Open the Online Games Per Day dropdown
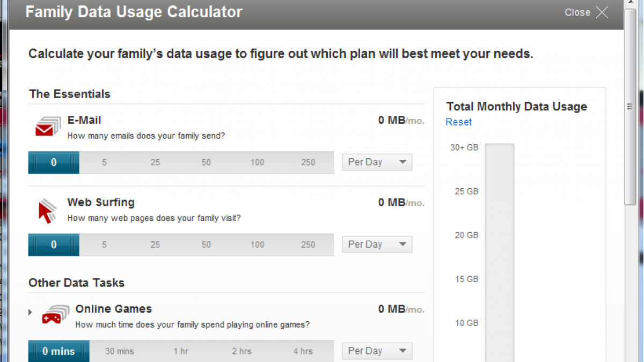 tap(377, 351)
